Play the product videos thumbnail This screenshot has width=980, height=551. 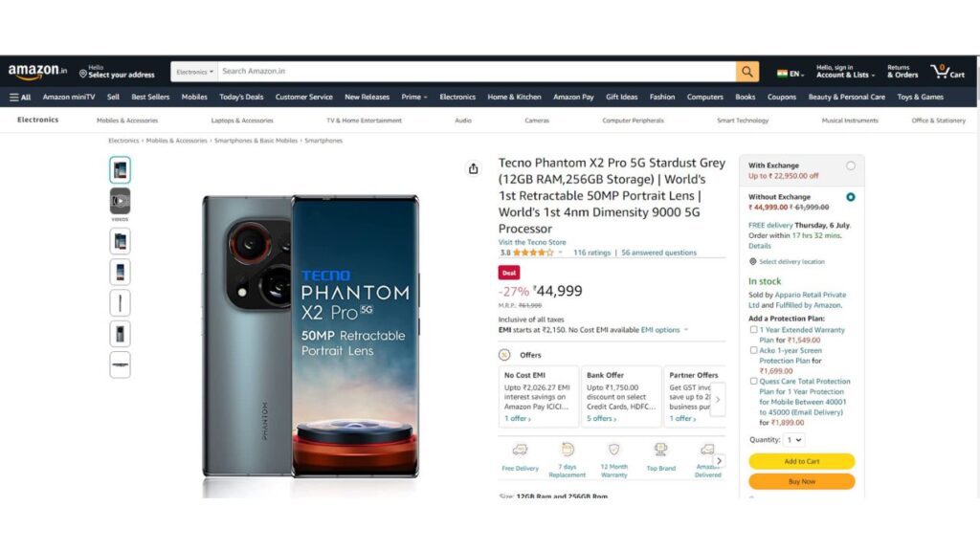[x=120, y=201]
